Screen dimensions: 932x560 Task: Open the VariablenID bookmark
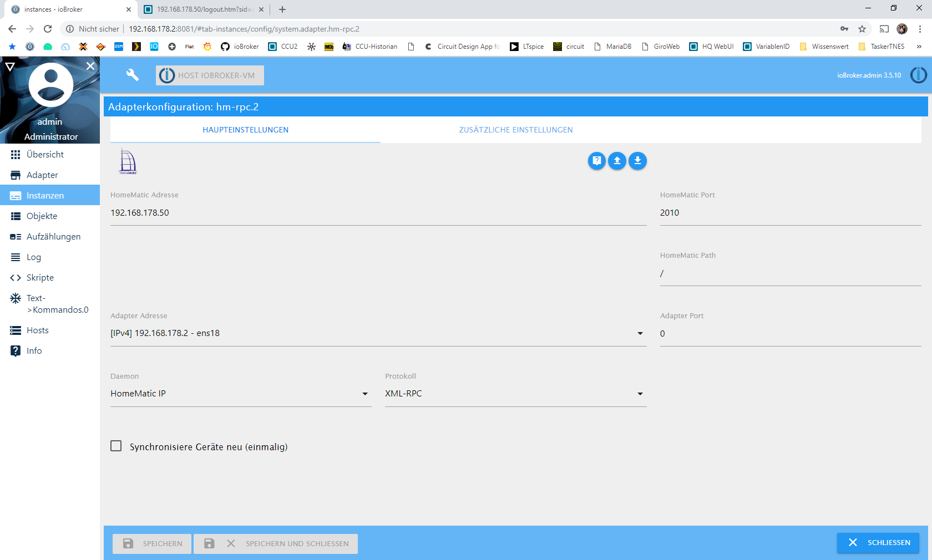pyautogui.click(x=766, y=47)
